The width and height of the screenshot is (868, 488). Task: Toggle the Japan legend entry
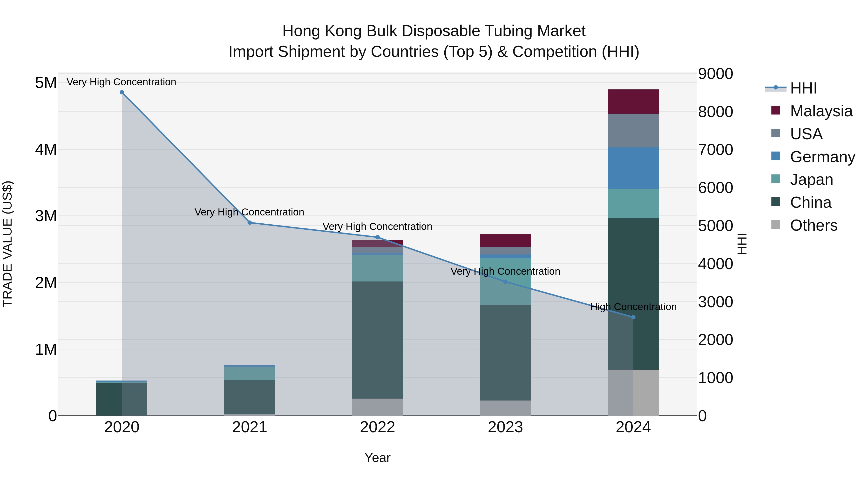tap(802, 180)
